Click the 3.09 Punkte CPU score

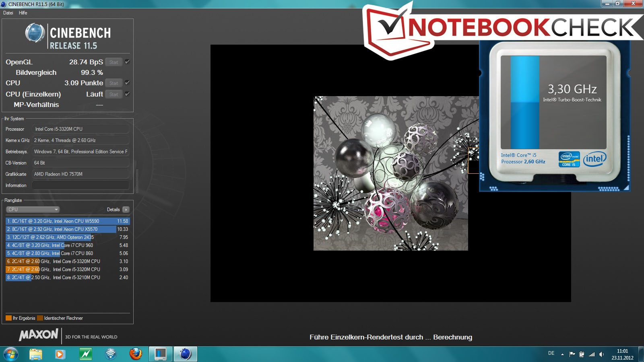coord(84,83)
